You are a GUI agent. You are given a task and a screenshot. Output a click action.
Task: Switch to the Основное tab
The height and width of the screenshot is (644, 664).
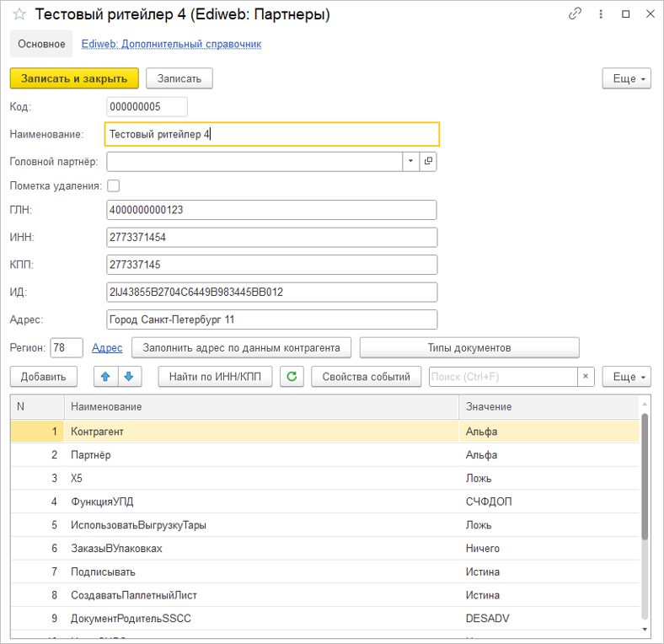tap(41, 44)
